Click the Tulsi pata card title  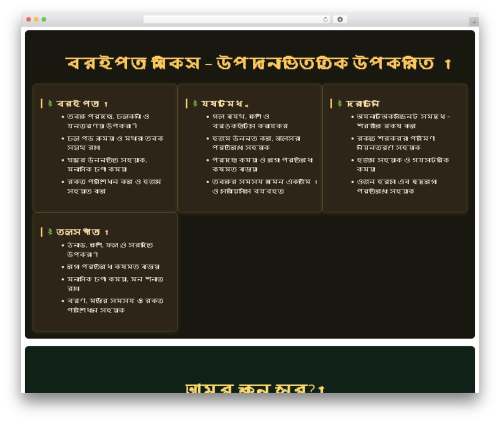82,232
